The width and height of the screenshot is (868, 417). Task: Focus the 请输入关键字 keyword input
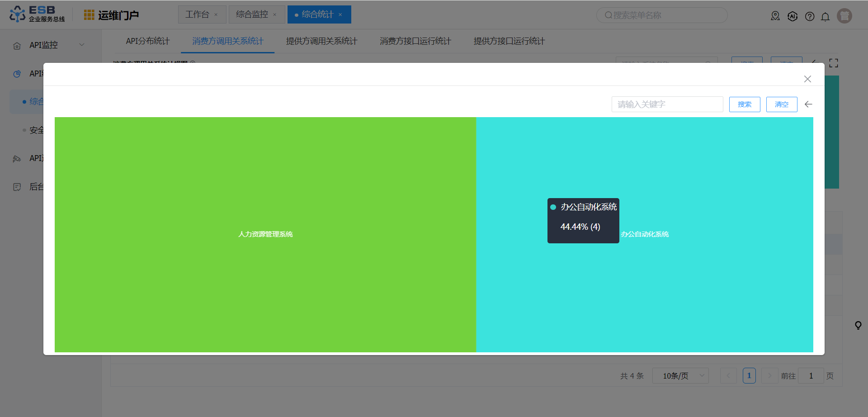(x=667, y=104)
